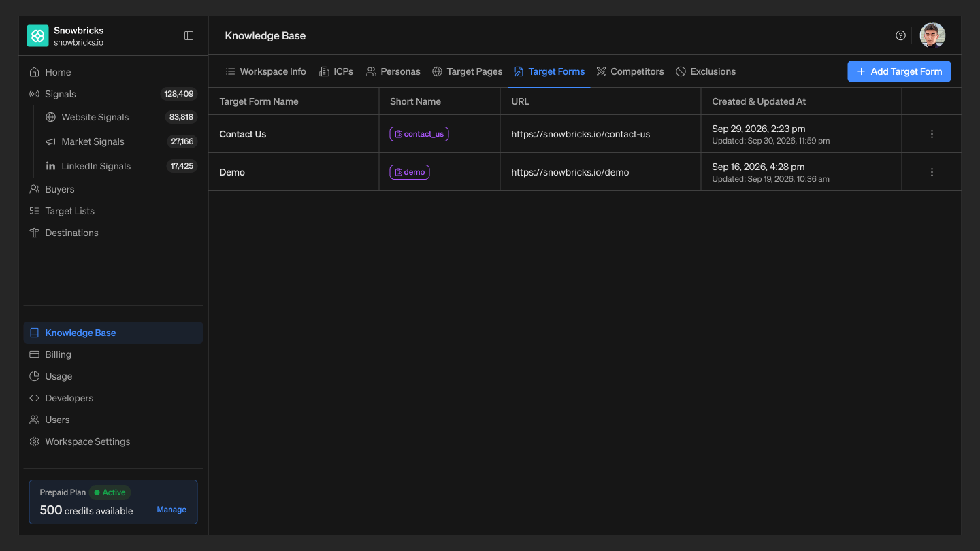Open Users page

113,420
